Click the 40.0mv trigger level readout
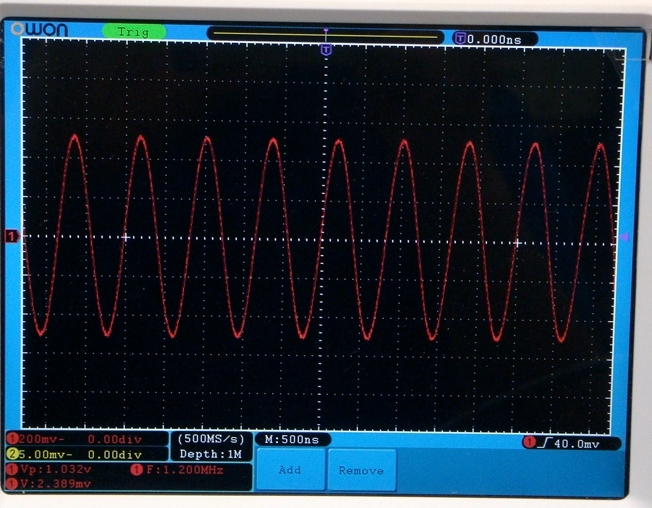 577,444
